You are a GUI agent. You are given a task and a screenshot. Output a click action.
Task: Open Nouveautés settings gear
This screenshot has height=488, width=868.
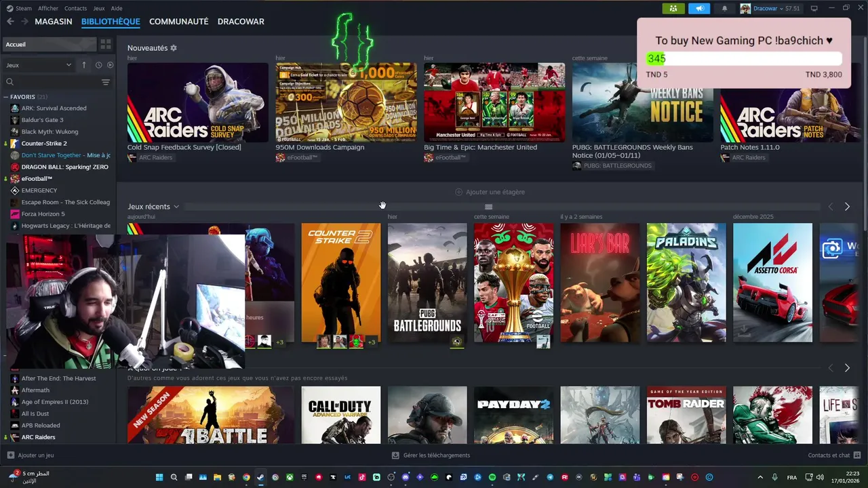[174, 48]
